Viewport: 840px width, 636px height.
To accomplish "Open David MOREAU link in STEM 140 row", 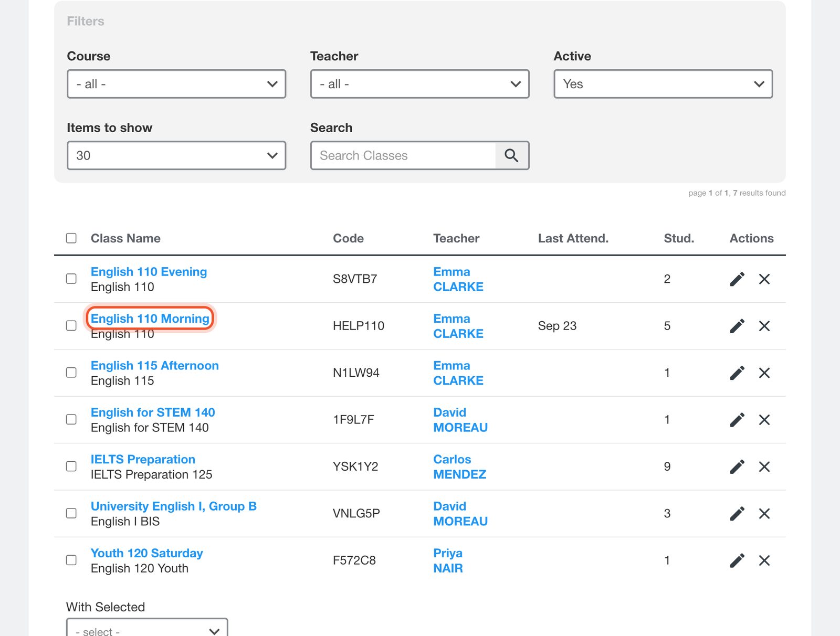I will [x=460, y=420].
